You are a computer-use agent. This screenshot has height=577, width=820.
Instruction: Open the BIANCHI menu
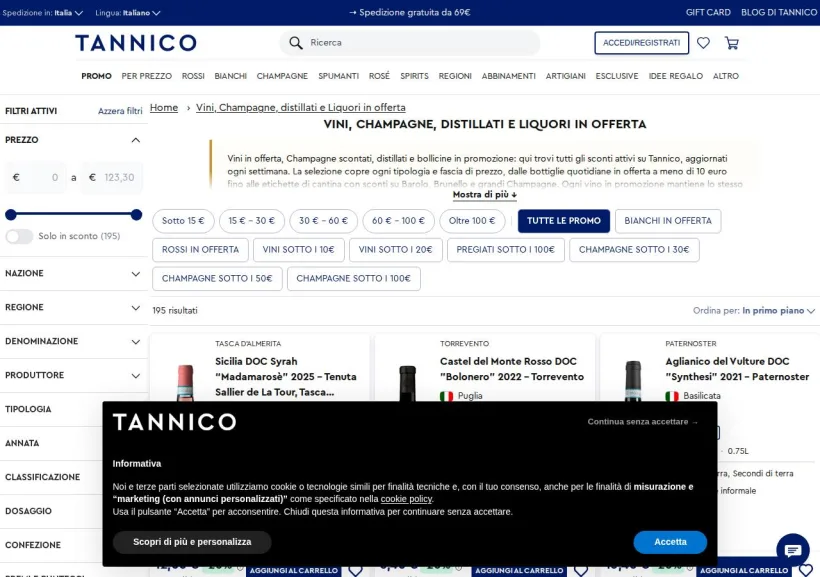tap(230, 76)
